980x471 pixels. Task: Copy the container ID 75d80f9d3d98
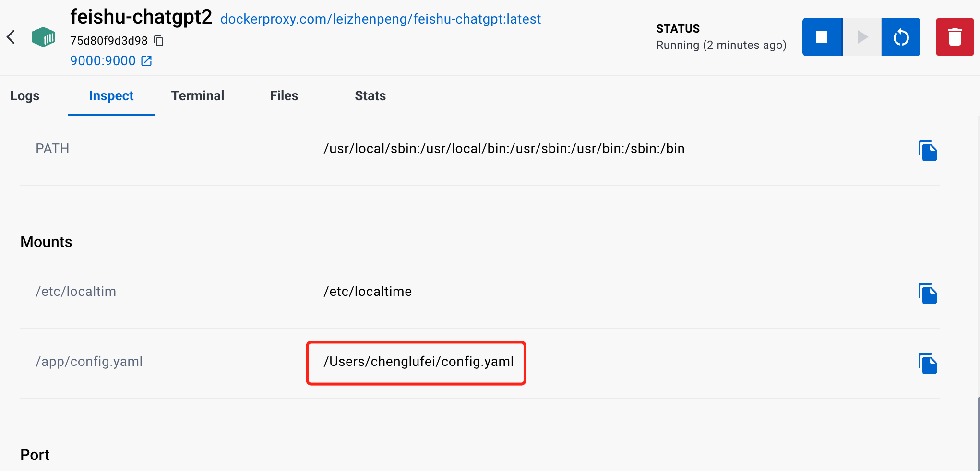point(159,41)
